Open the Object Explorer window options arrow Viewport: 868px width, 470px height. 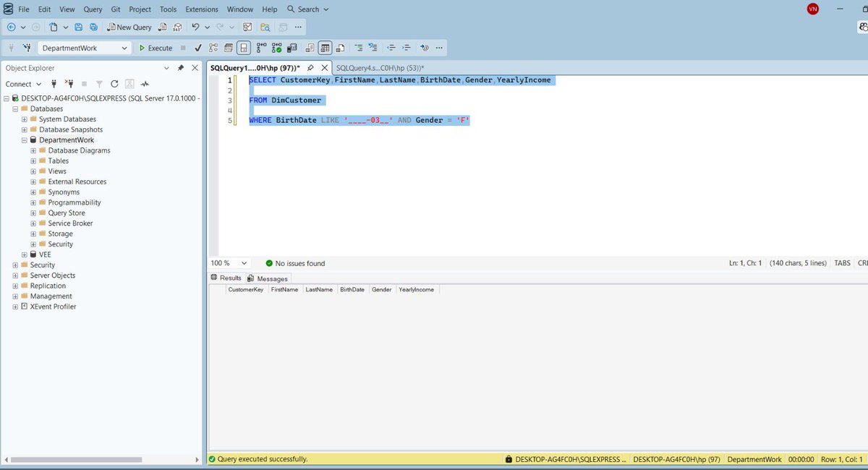click(167, 68)
